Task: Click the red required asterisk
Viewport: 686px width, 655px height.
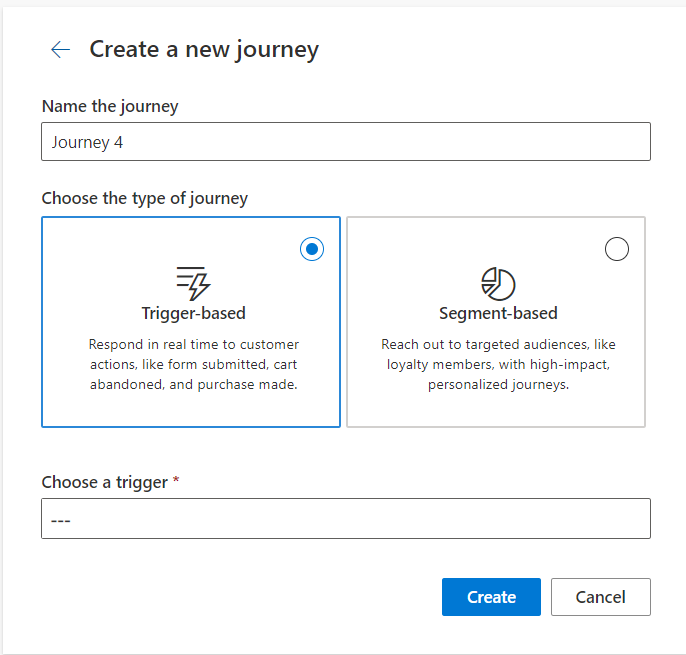Action: (177, 481)
